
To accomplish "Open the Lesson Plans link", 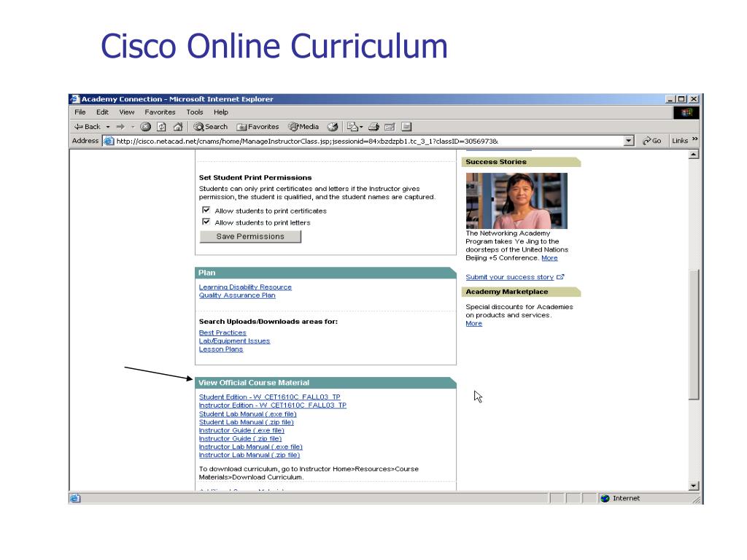I will point(221,349).
